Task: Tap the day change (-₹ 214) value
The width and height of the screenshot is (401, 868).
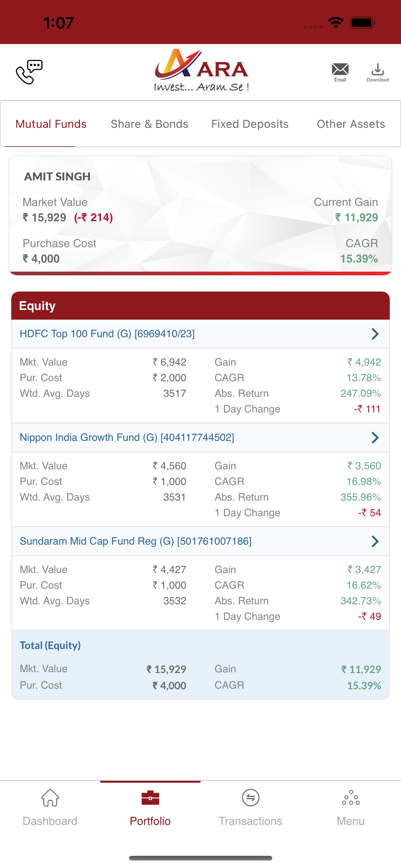Action: (x=94, y=218)
